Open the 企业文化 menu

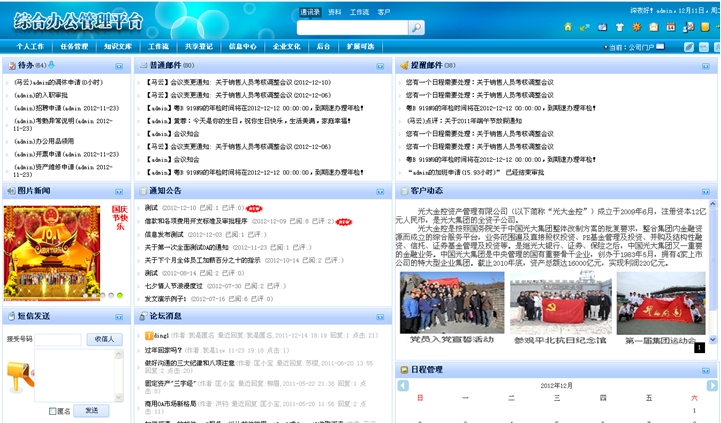[x=286, y=46]
